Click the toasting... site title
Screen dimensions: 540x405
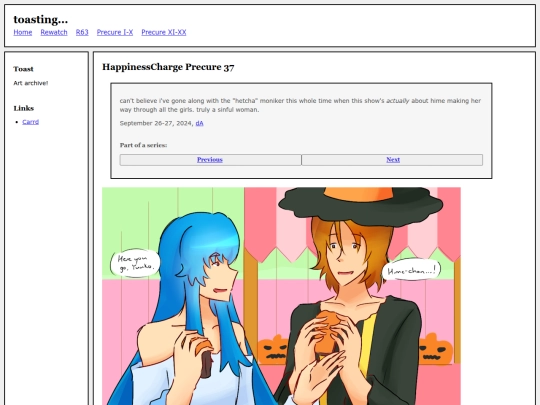(x=41, y=19)
